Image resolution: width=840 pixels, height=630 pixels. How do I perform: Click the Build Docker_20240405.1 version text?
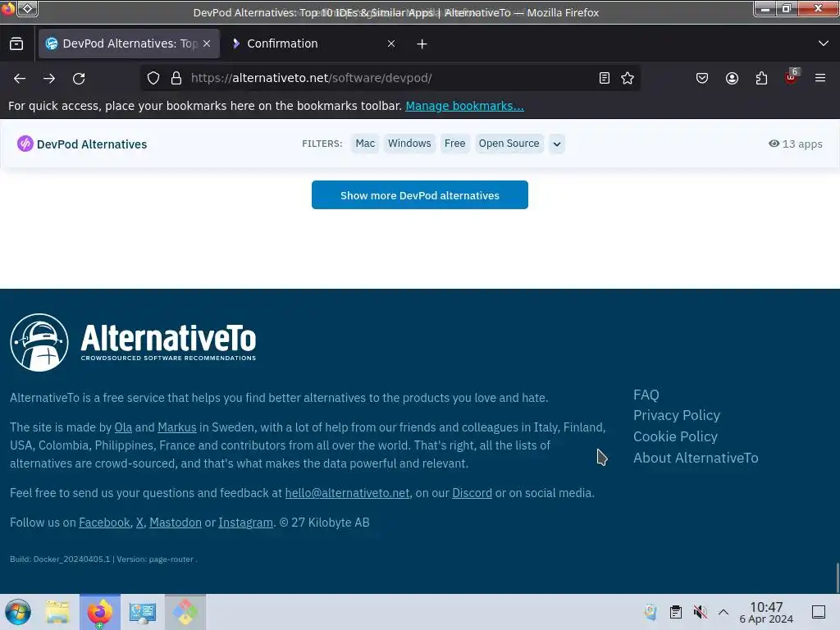[x=103, y=559]
